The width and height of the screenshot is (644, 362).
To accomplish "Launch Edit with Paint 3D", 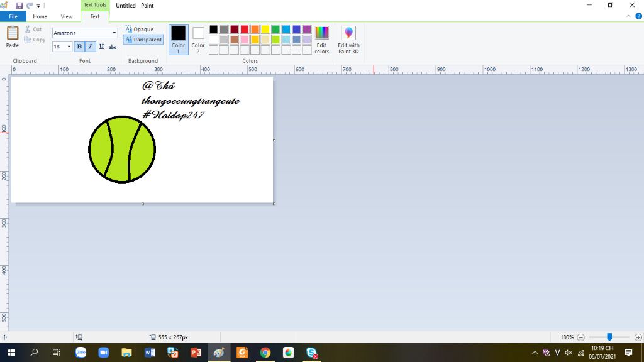I will coord(348,40).
